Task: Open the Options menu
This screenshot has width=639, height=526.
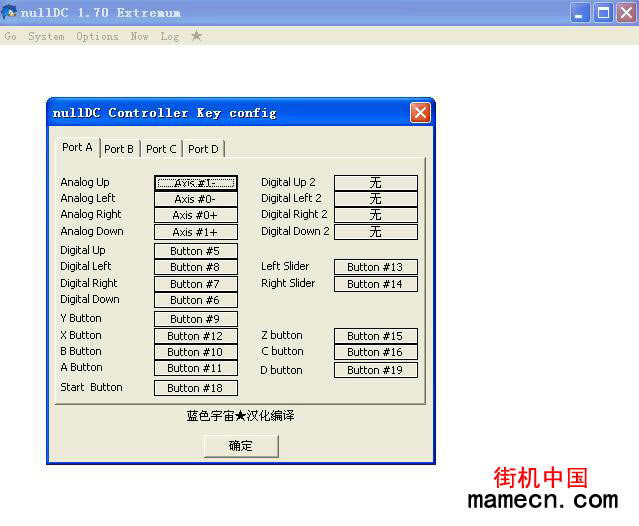Action: 97,36
